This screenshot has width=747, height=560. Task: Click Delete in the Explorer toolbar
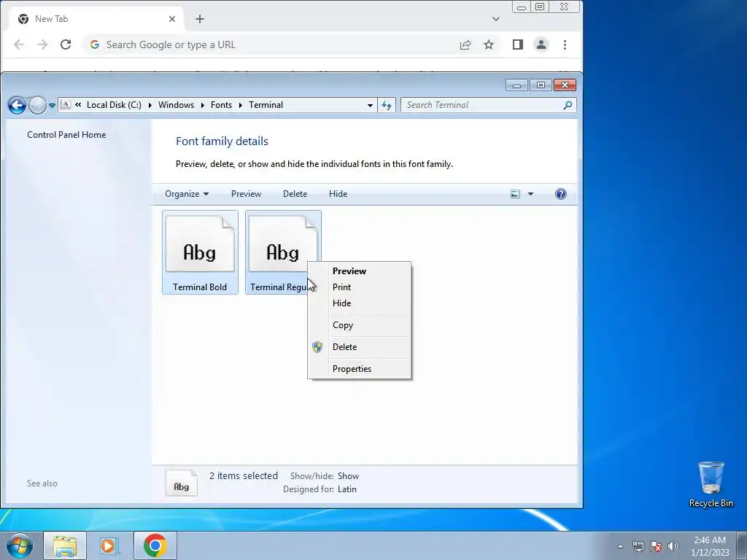click(295, 194)
